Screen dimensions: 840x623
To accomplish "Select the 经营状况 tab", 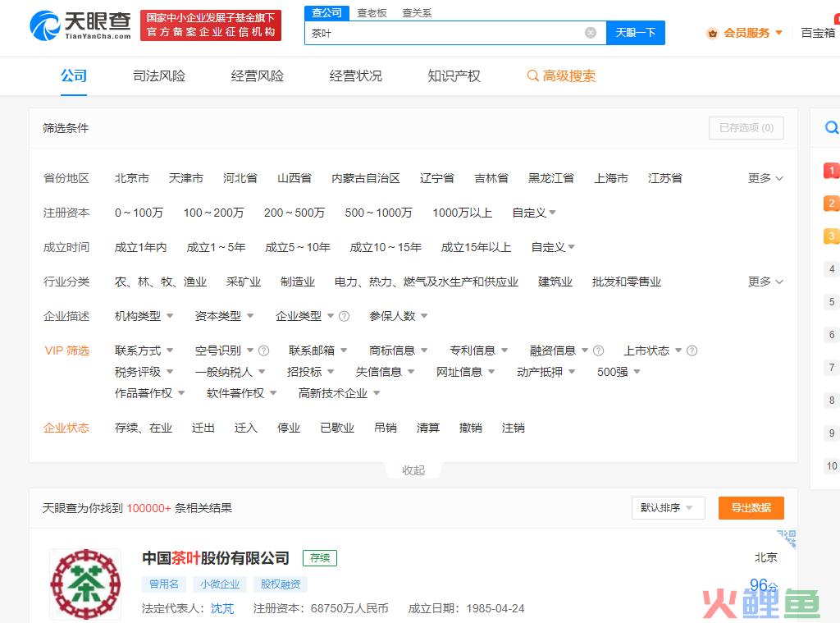I will (x=356, y=76).
